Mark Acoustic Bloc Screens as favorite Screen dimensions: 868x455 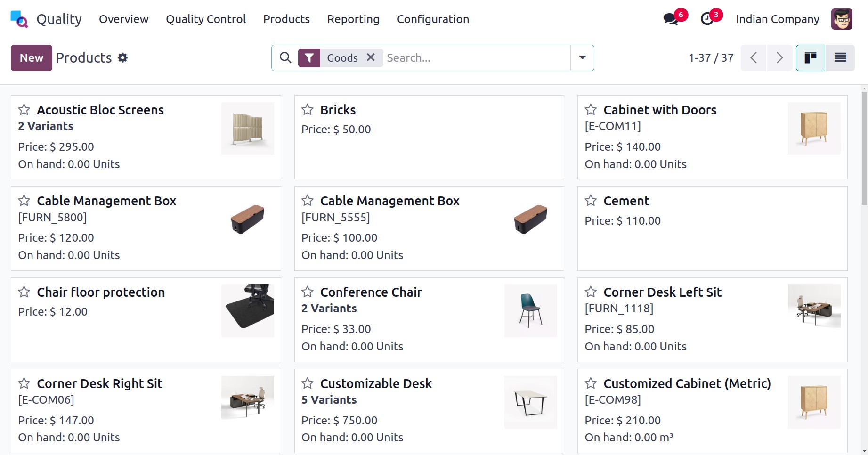24,110
